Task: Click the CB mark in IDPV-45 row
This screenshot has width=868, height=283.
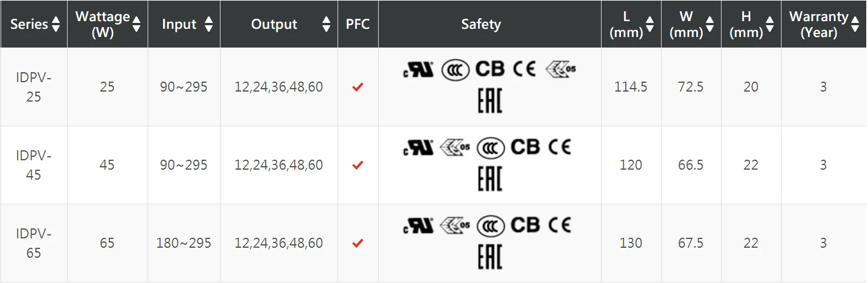Action: [525, 147]
